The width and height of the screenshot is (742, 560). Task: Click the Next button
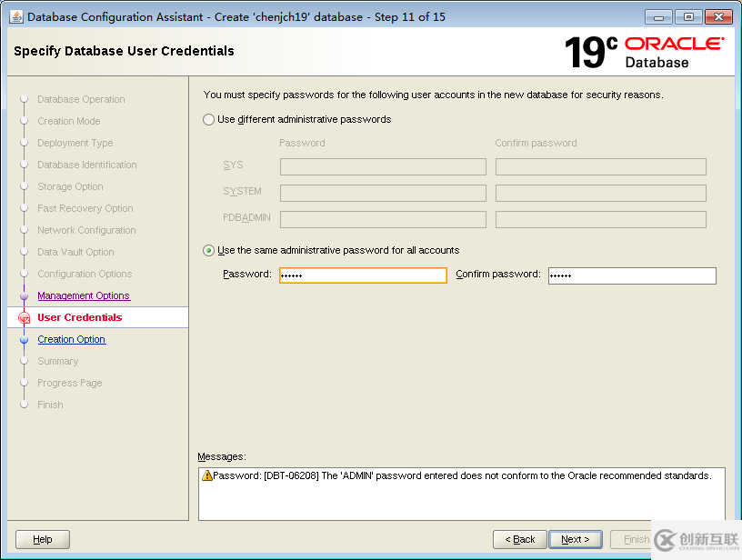click(576, 539)
